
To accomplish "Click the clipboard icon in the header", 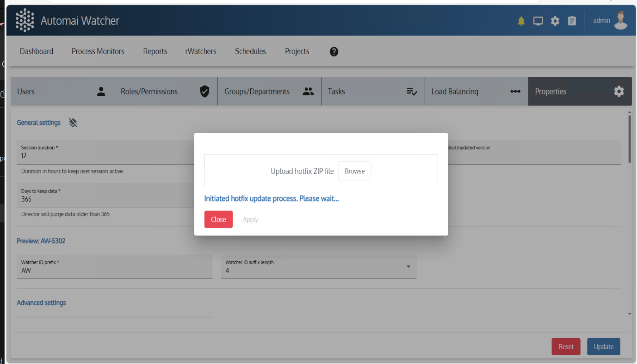I will click(572, 21).
